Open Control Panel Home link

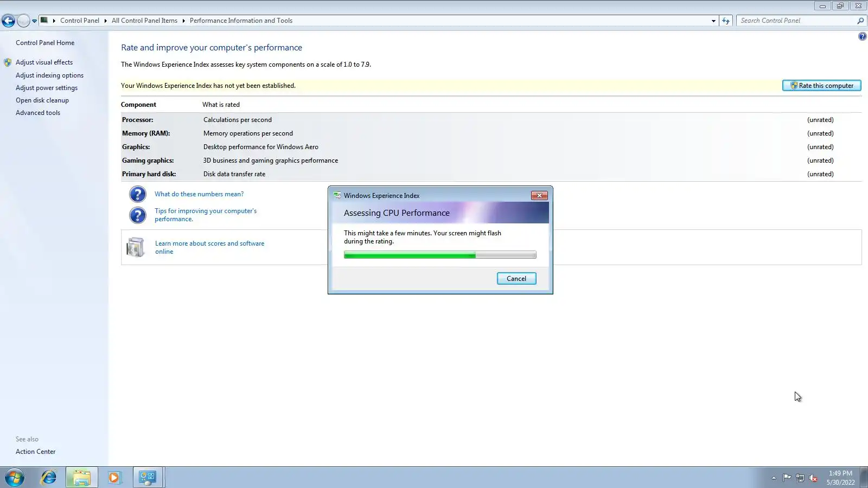[x=45, y=43]
